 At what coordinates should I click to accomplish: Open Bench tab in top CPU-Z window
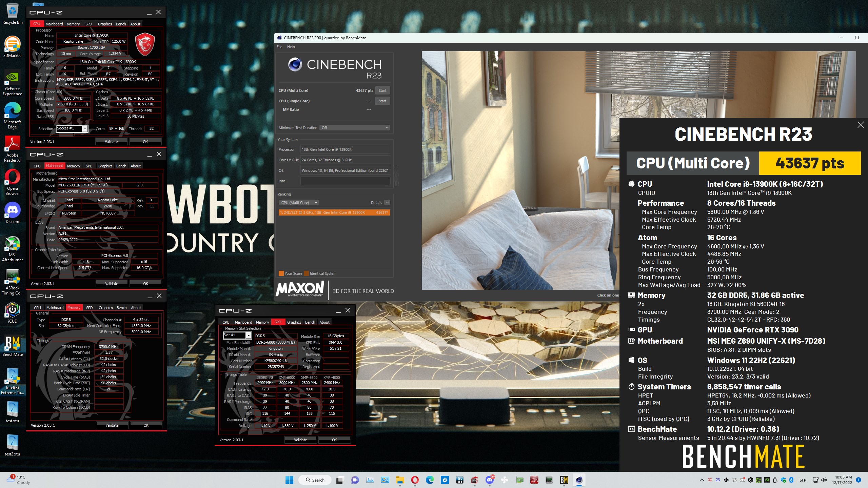[121, 24]
